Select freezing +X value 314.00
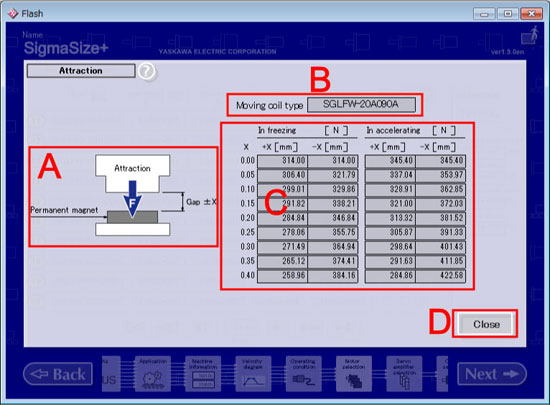Image resolution: width=550 pixels, height=405 pixels. tap(282, 161)
